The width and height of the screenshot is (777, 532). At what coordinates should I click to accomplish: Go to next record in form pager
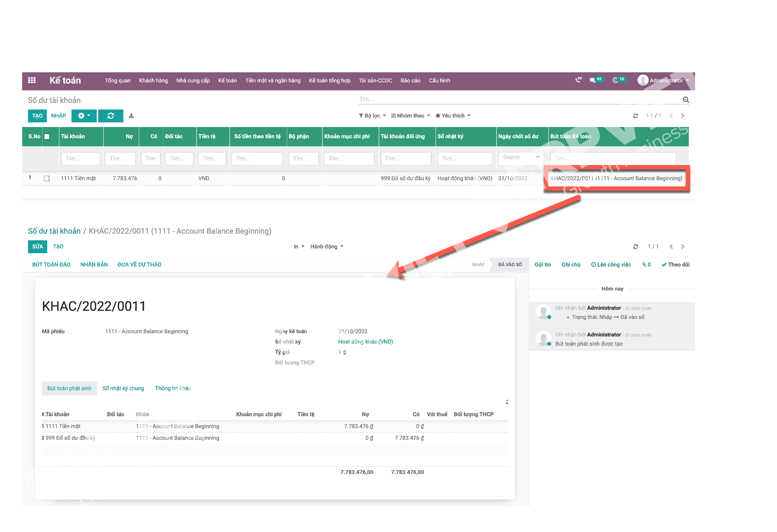[x=683, y=247]
